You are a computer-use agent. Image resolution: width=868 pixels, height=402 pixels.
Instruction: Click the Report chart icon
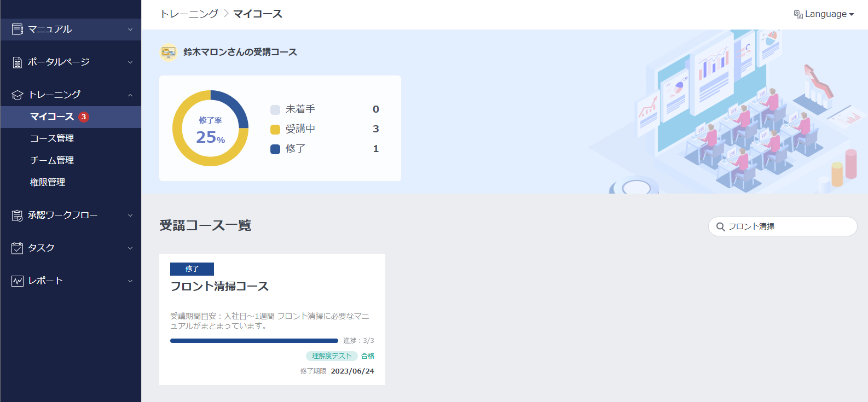(18, 281)
